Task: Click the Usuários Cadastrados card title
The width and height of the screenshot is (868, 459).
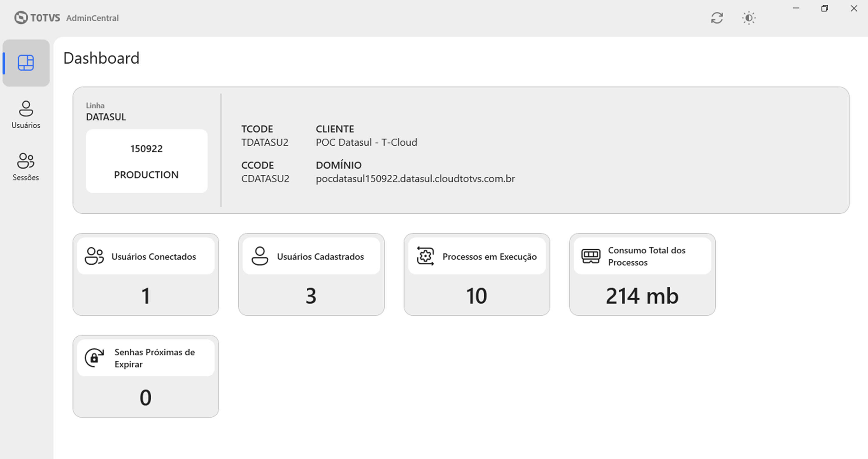Action: click(320, 257)
